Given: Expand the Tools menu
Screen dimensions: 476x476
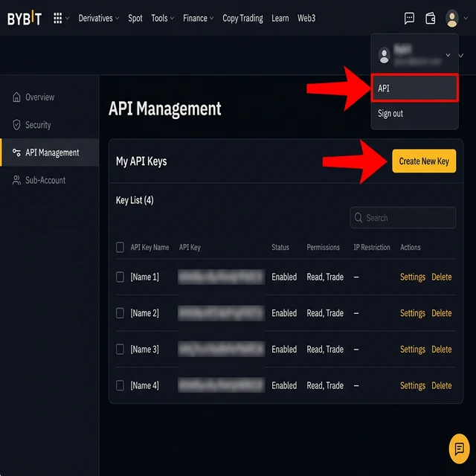Looking at the screenshot, I should coord(163,18).
